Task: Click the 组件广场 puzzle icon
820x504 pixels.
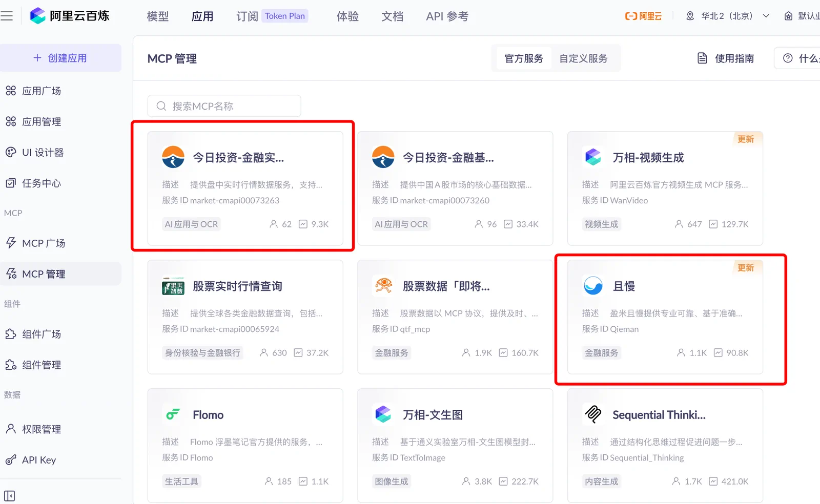Action: tap(11, 334)
